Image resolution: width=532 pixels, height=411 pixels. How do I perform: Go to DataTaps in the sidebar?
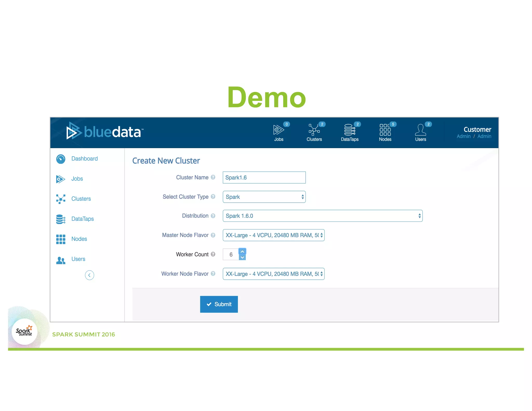coord(83,219)
